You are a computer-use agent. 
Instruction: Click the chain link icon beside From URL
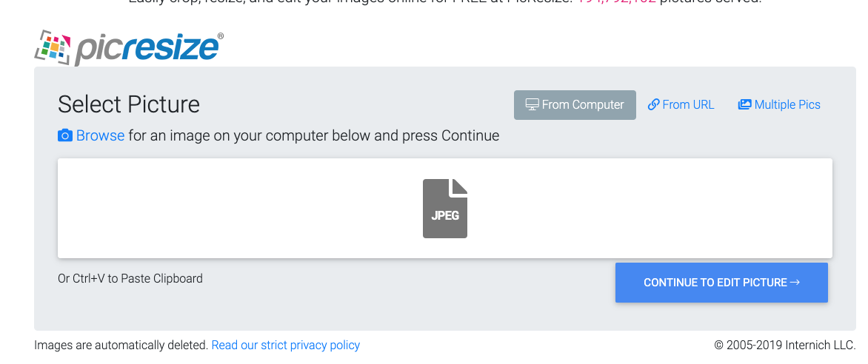[653, 104]
